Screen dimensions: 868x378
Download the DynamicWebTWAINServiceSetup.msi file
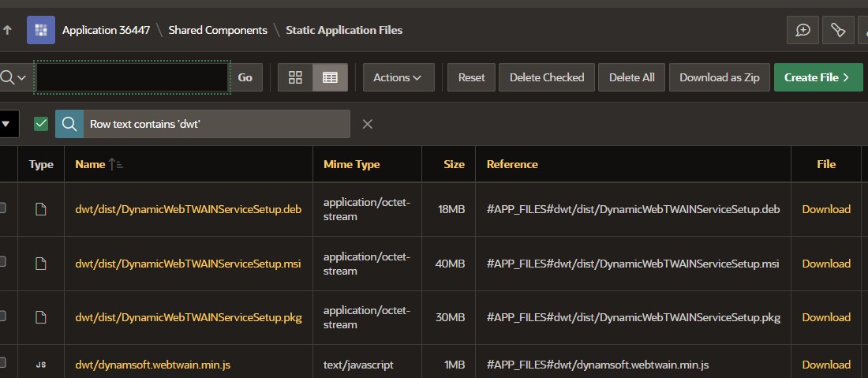point(826,264)
